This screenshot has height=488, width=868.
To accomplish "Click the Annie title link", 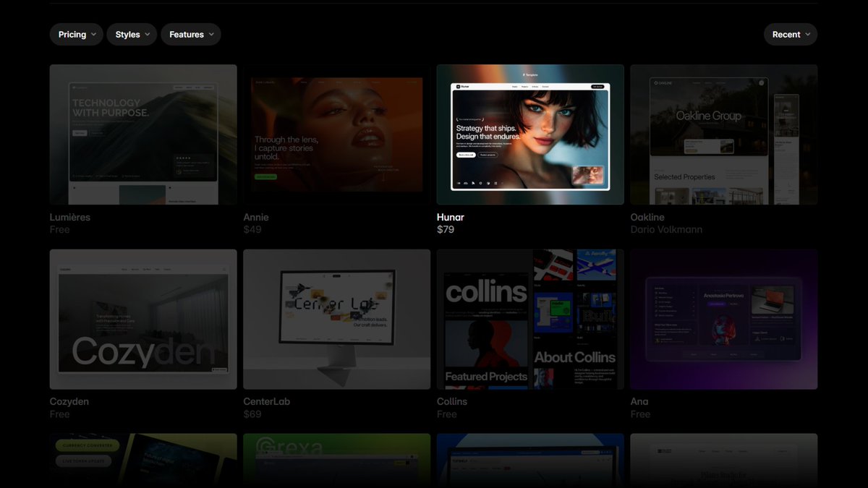I will point(256,217).
